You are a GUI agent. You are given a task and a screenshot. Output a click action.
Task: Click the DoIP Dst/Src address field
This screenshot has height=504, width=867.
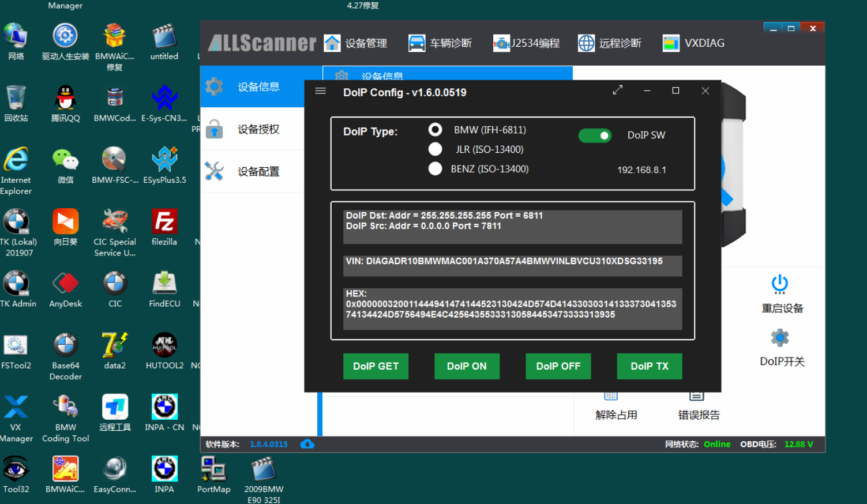(x=513, y=227)
